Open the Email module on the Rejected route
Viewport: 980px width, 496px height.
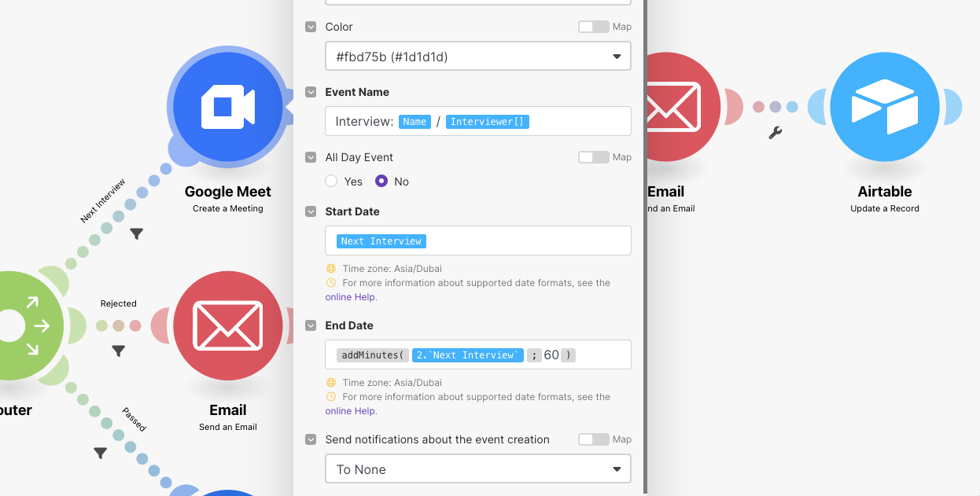pyautogui.click(x=228, y=325)
